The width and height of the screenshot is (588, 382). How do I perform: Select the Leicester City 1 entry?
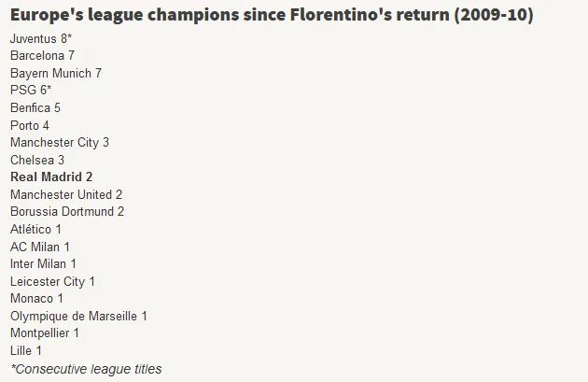(x=52, y=281)
